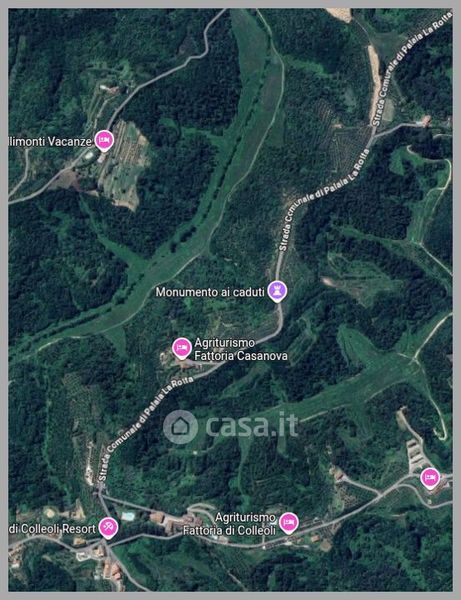Image resolution: width=461 pixels, height=600 pixels.
Task: Click the bare soil strip near top right road
Action: pyautogui.click(x=375, y=82)
